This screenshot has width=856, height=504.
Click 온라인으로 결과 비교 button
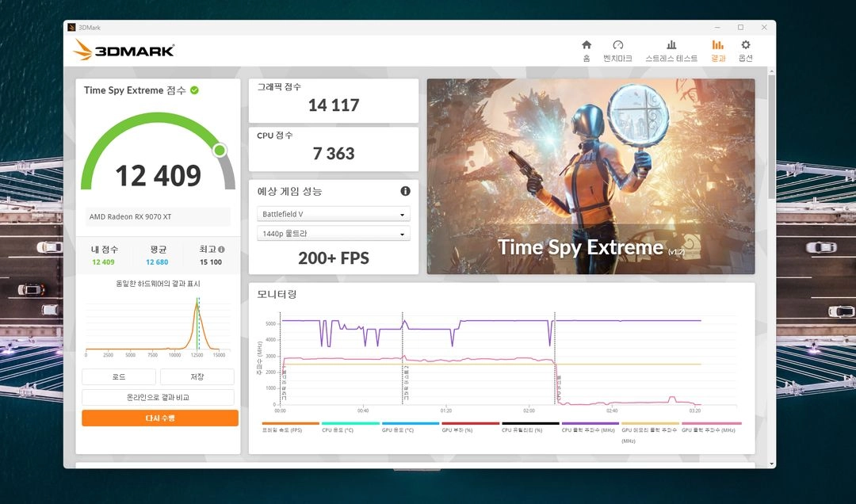pyautogui.click(x=158, y=398)
